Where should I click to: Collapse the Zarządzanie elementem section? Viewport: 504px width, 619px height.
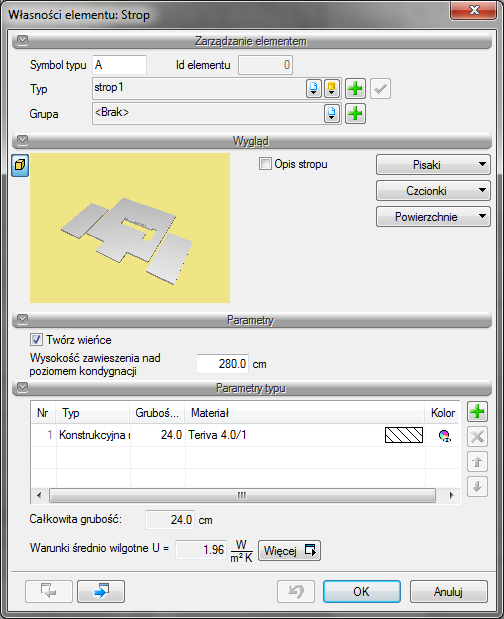click(22, 40)
